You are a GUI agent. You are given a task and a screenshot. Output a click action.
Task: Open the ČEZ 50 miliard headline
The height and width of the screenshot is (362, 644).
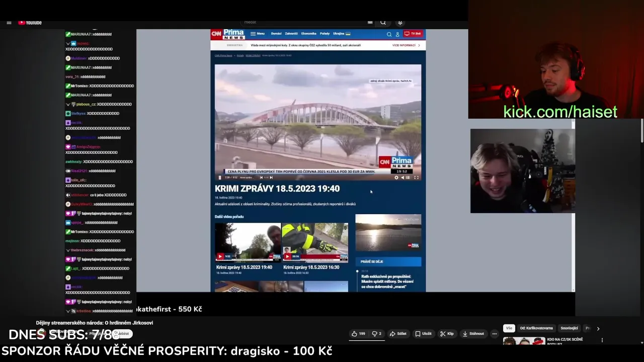pyautogui.click(x=306, y=45)
